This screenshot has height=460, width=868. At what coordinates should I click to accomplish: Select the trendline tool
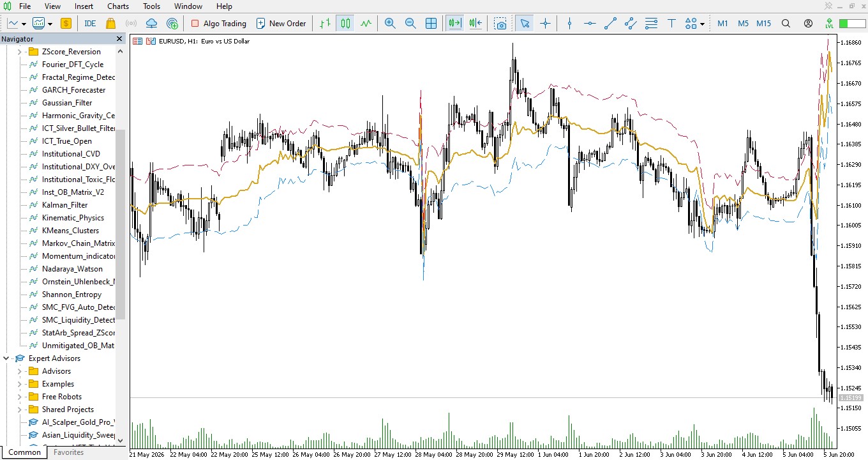coord(610,24)
